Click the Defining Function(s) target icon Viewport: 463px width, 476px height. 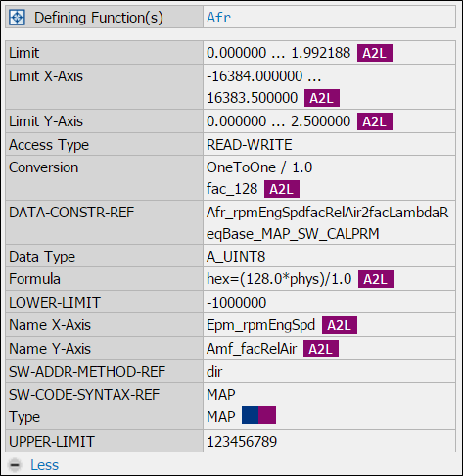(17, 18)
